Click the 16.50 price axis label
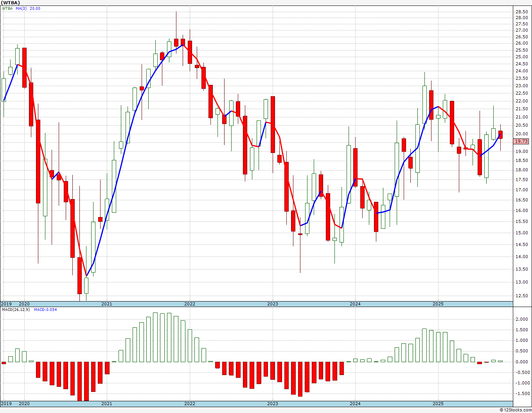532x413 pixels. [522, 200]
